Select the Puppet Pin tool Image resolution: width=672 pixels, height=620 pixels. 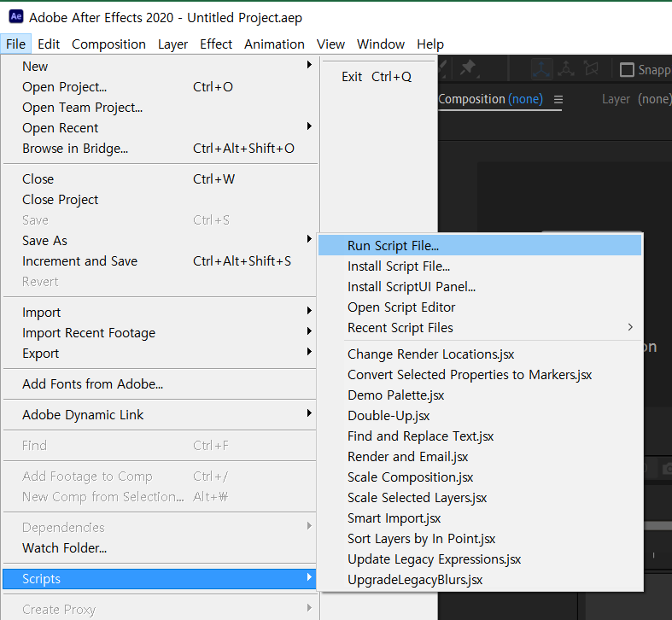tap(468, 67)
